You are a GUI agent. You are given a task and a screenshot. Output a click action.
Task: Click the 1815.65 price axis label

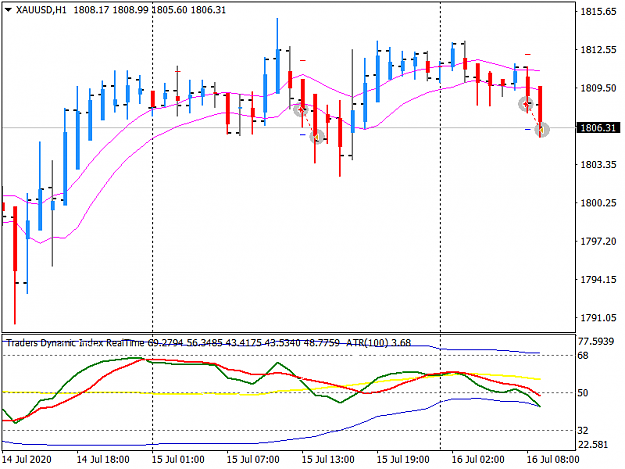click(x=598, y=12)
